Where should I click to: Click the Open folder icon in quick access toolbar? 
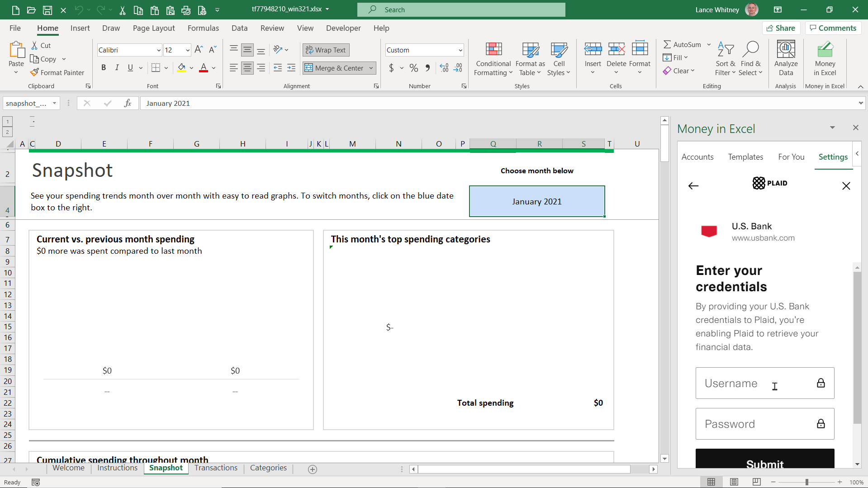click(31, 9)
